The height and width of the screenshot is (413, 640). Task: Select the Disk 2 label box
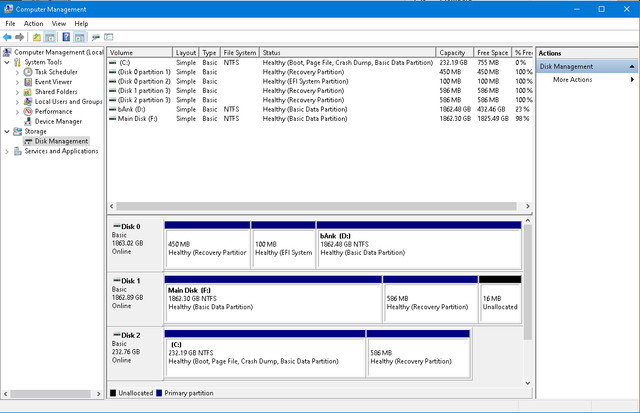135,353
